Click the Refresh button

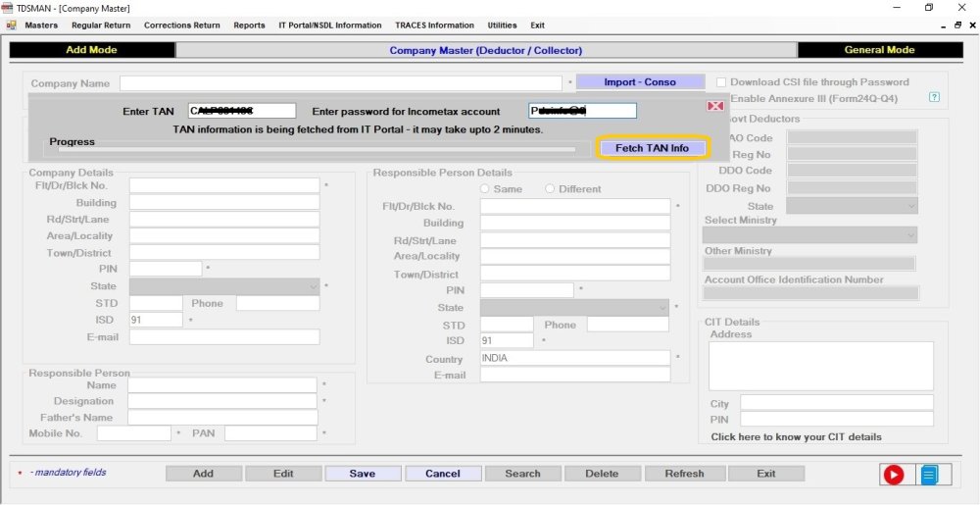coord(684,474)
